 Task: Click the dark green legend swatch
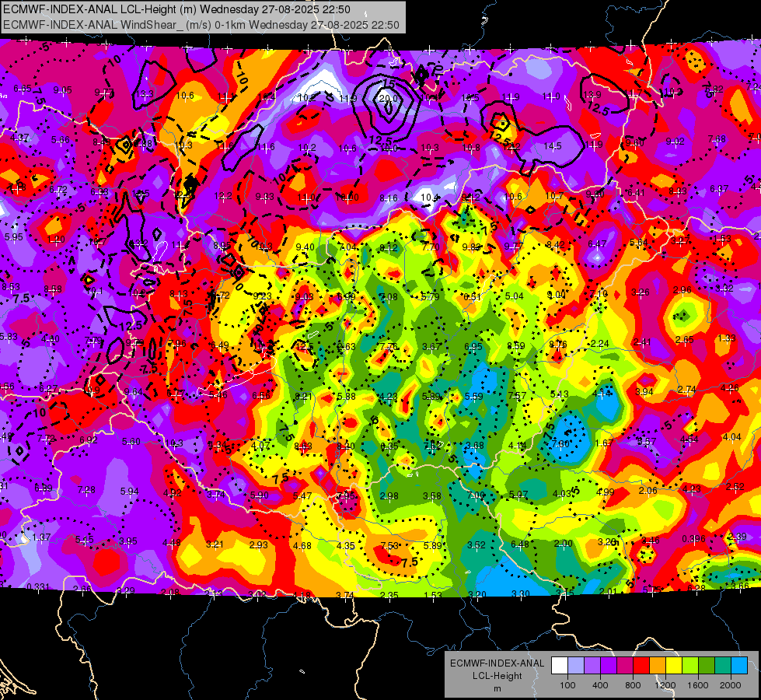(706, 666)
